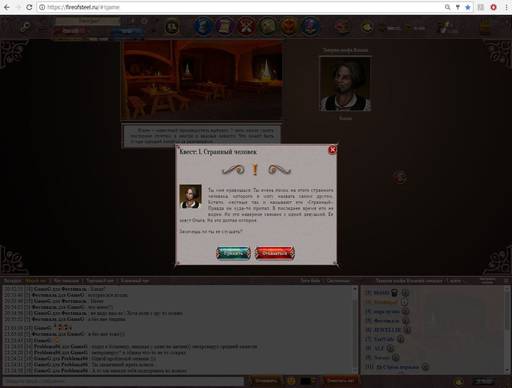Send the chat message with Отправить button
The height and width of the screenshot is (388, 512).
(x=266, y=380)
